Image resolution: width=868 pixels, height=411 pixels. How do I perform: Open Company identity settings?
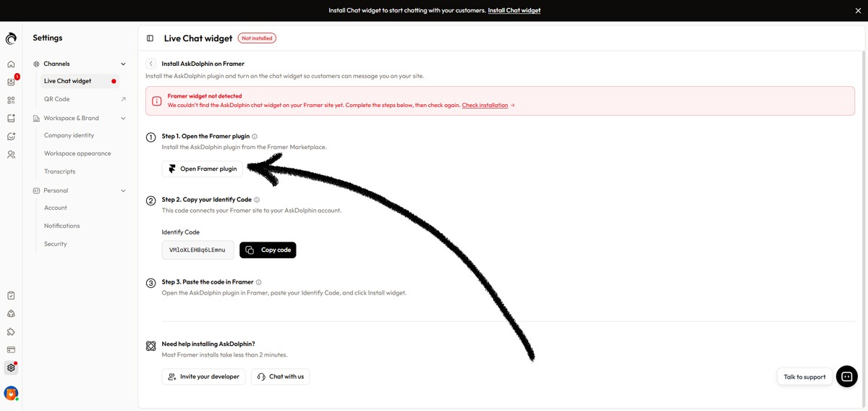[x=69, y=135]
